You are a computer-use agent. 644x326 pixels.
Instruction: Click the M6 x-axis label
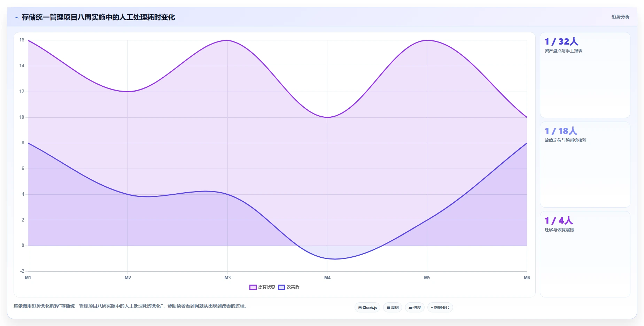(x=527, y=278)
